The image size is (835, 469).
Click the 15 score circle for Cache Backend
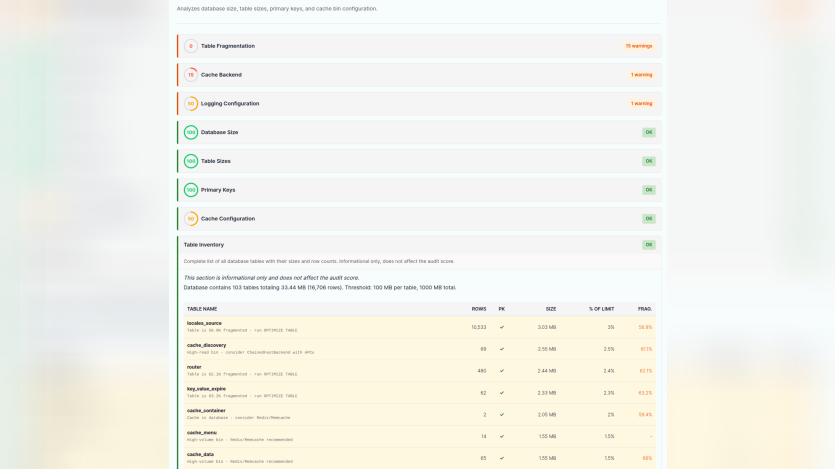tap(191, 75)
